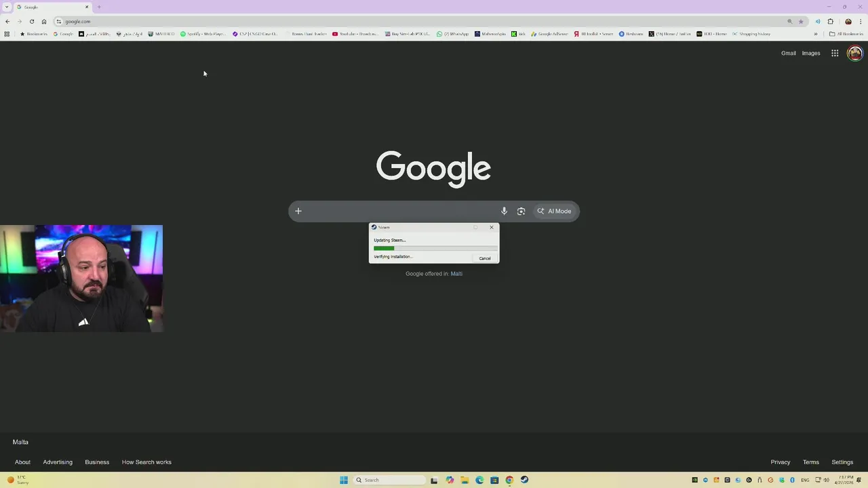Open a new tab with plus button
868x488 pixels.
99,7
